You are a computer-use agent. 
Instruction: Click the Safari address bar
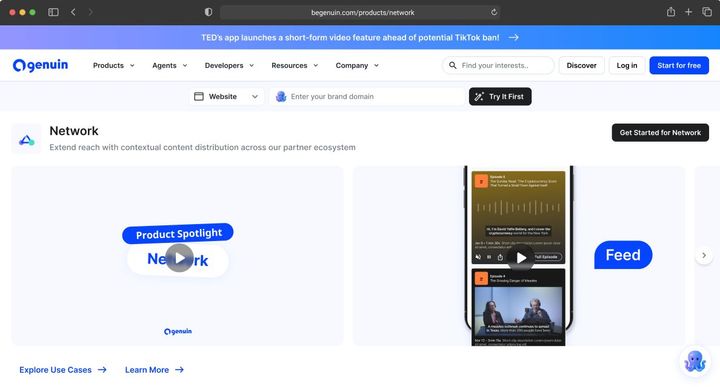(360, 12)
